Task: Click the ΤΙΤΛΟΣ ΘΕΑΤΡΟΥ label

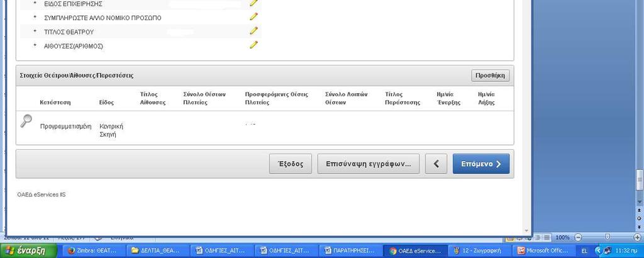Action: click(69, 32)
